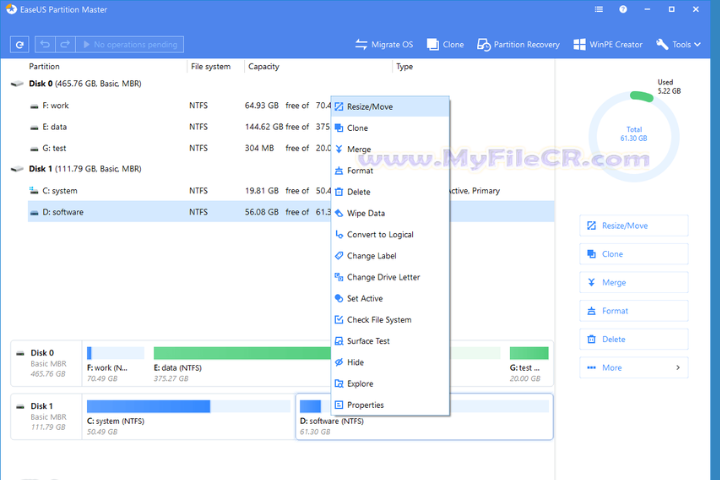
Task: Click G: test block in disk map
Action: click(x=529, y=365)
